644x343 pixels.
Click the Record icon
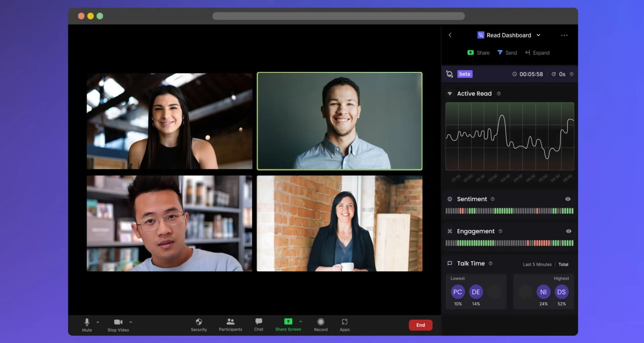tap(321, 322)
